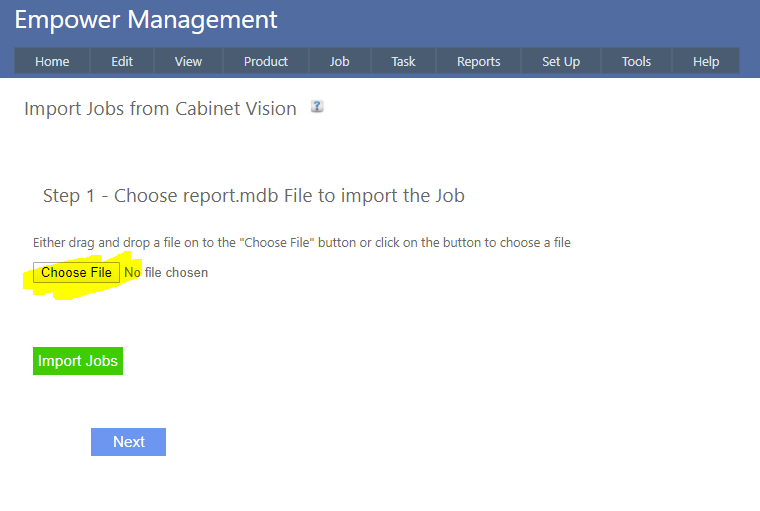Open the Home menu
Viewport: 760px width, 511px height.
click(x=52, y=61)
